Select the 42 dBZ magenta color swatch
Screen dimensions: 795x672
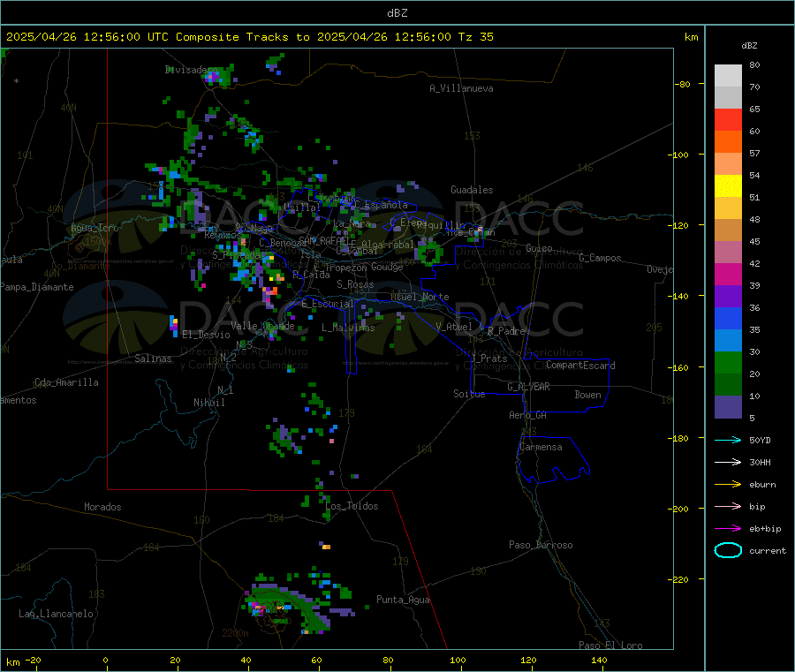[728, 274]
